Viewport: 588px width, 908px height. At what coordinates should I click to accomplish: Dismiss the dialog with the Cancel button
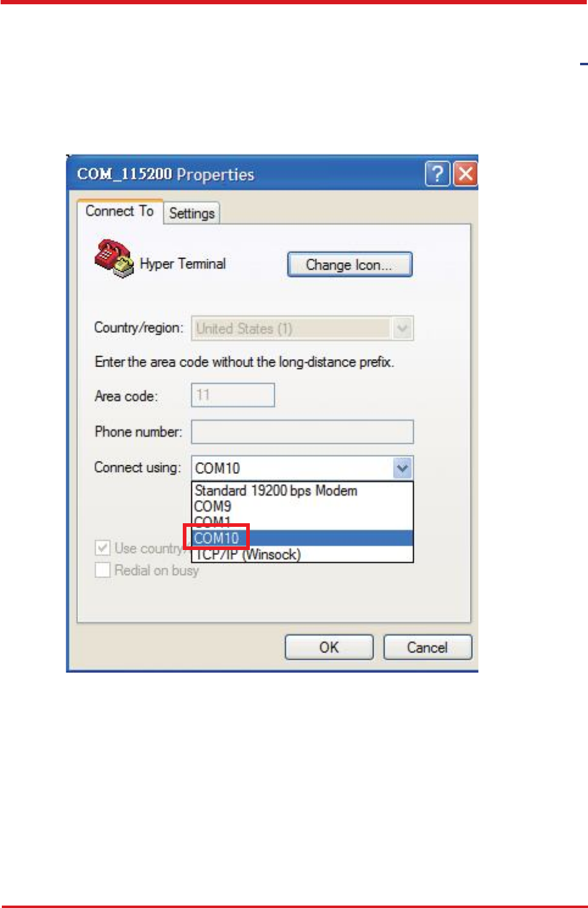pos(427,647)
